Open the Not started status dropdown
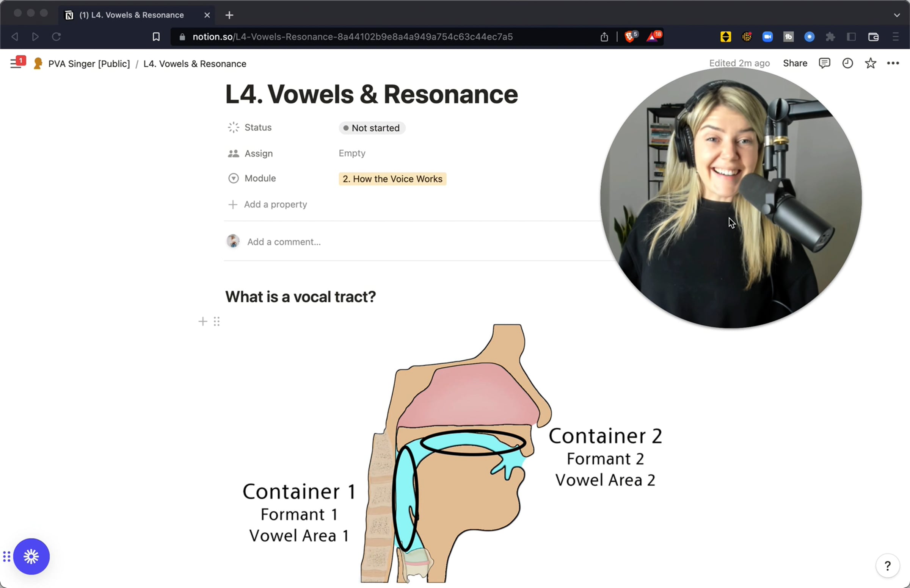The image size is (910, 588). tap(372, 128)
